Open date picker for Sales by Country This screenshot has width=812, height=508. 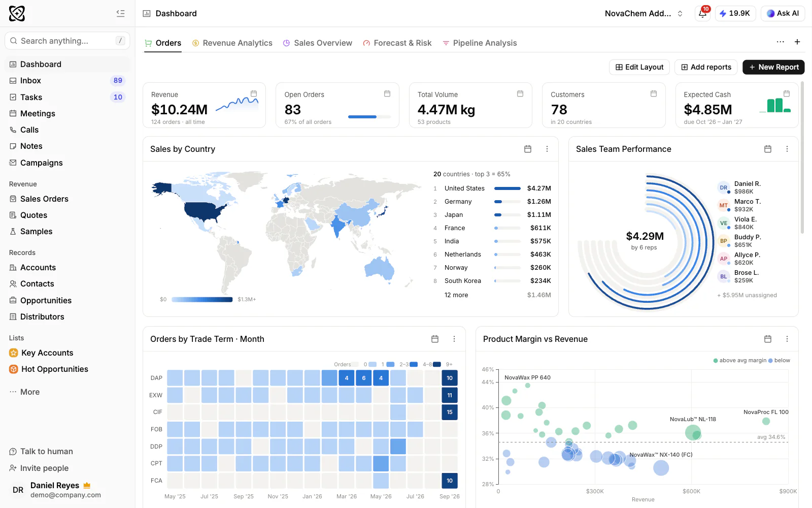click(528, 149)
